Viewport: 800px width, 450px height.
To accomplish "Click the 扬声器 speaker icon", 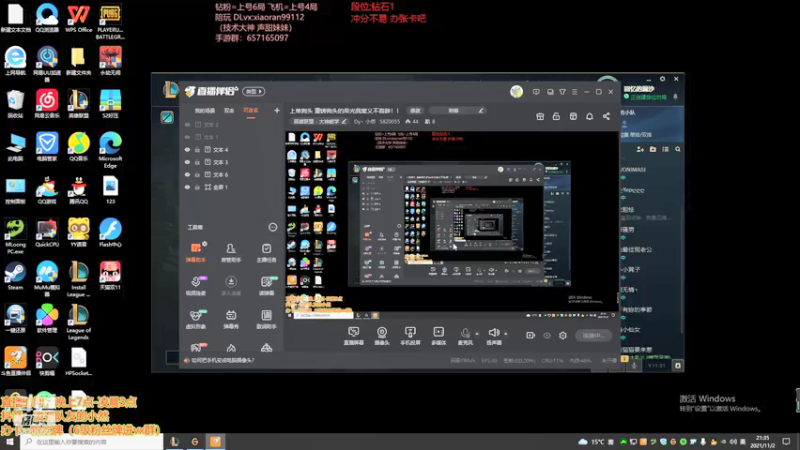I will (x=493, y=333).
